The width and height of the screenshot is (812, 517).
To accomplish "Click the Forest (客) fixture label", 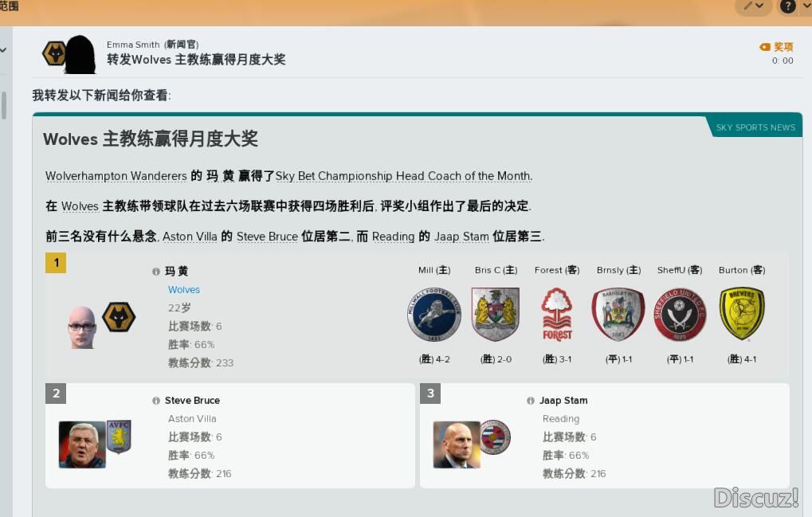I will pyautogui.click(x=557, y=270).
